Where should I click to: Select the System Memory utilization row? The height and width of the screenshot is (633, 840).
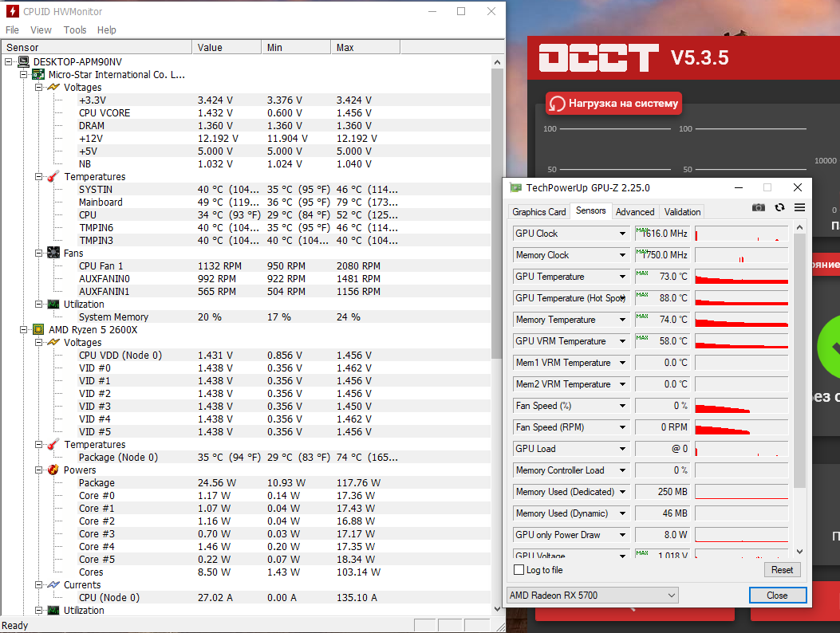tap(246, 316)
